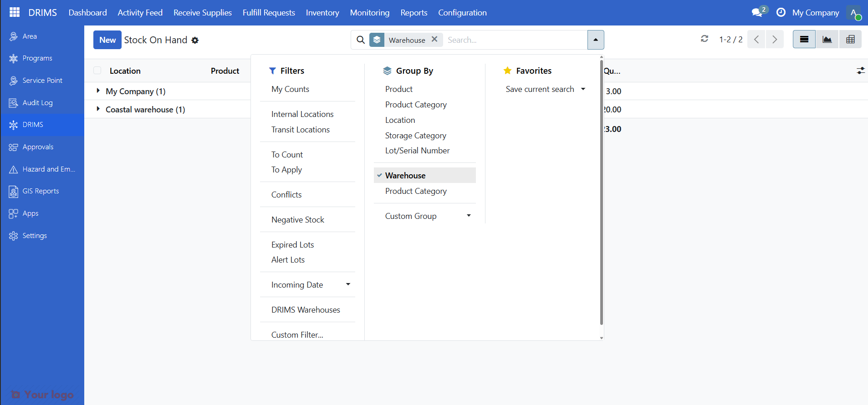Sort by the Product column header
The height and width of the screenshot is (405, 868).
pyautogui.click(x=225, y=71)
